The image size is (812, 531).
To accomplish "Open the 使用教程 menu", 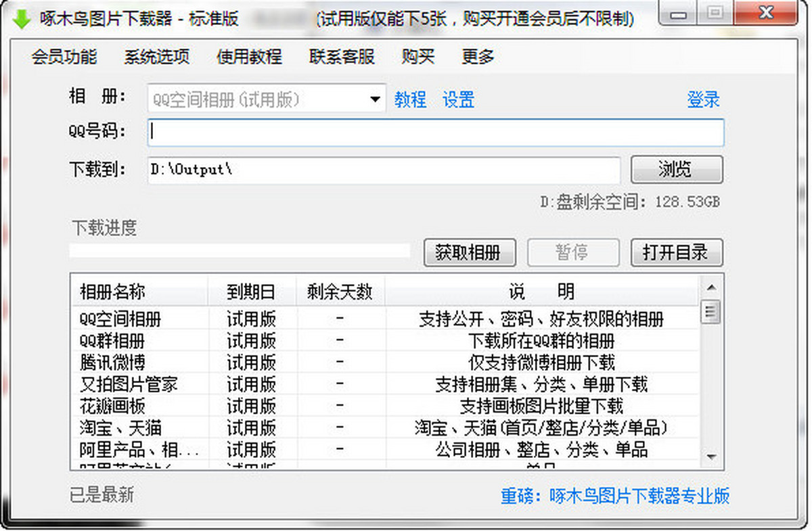I will 249,57.
